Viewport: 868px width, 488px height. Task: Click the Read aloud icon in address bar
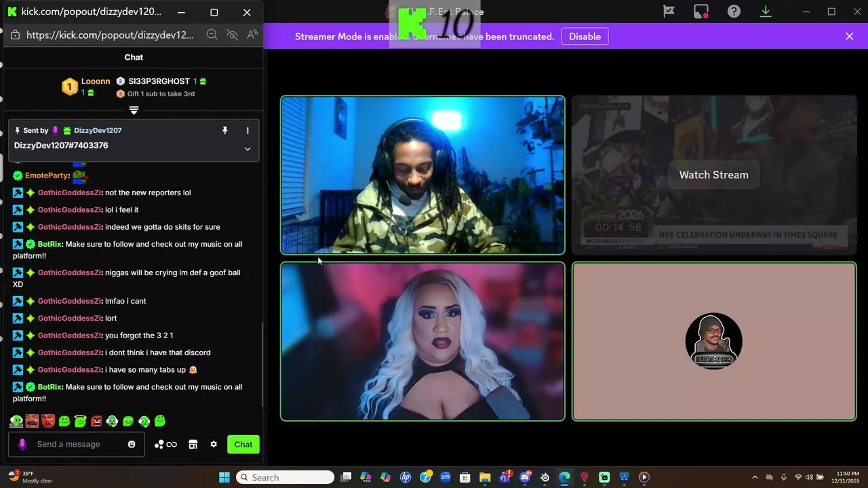[252, 35]
